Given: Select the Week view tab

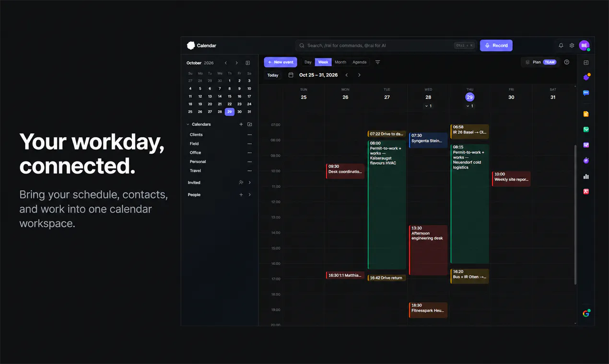Looking at the screenshot, I should (x=323, y=62).
